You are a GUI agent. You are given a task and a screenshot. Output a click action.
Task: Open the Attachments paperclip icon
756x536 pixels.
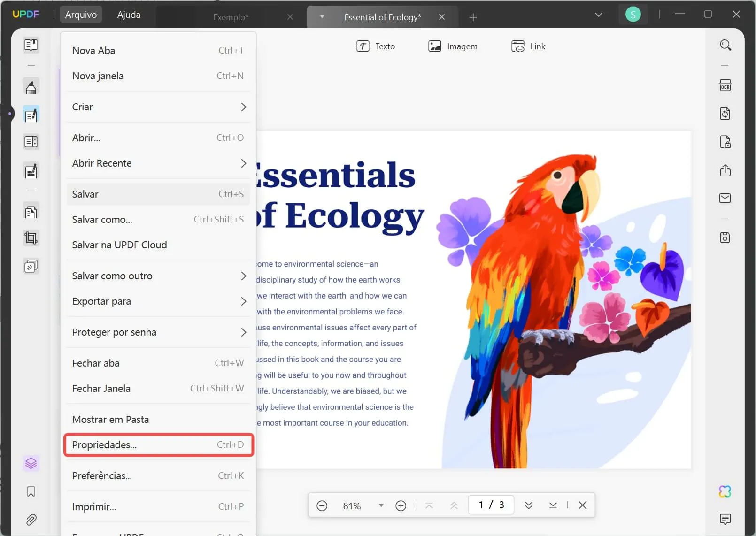pyautogui.click(x=31, y=520)
